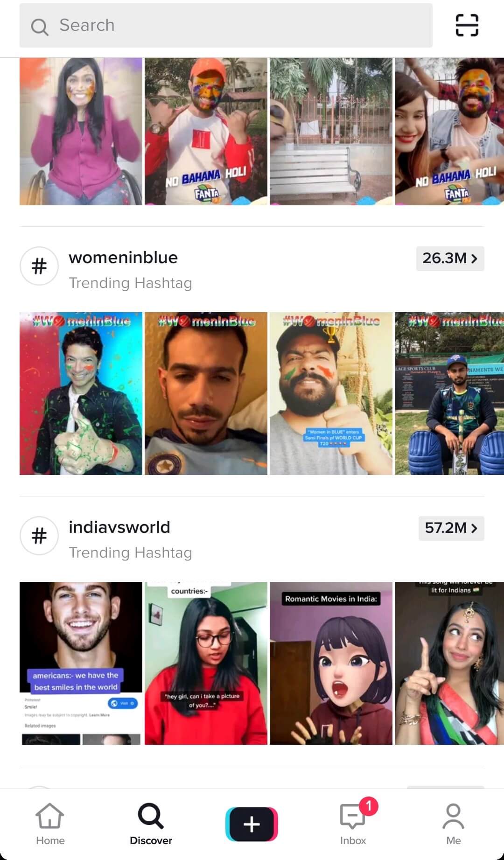The width and height of the screenshot is (504, 860).
Task: Open the bearded man thumbs-up womeninblue video
Action: [x=331, y=393]
